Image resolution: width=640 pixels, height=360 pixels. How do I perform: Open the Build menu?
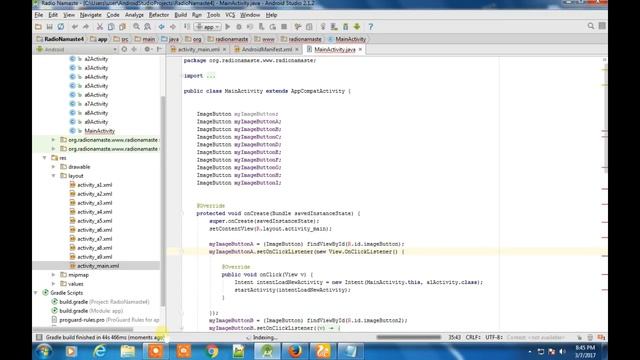click(x=180, y=15)
